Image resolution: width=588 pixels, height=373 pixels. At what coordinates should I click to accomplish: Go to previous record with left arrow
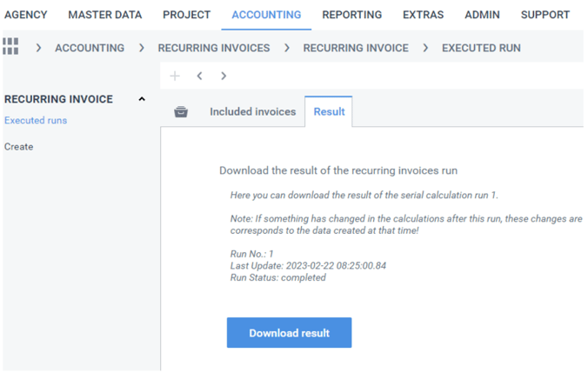coord(199,76)
